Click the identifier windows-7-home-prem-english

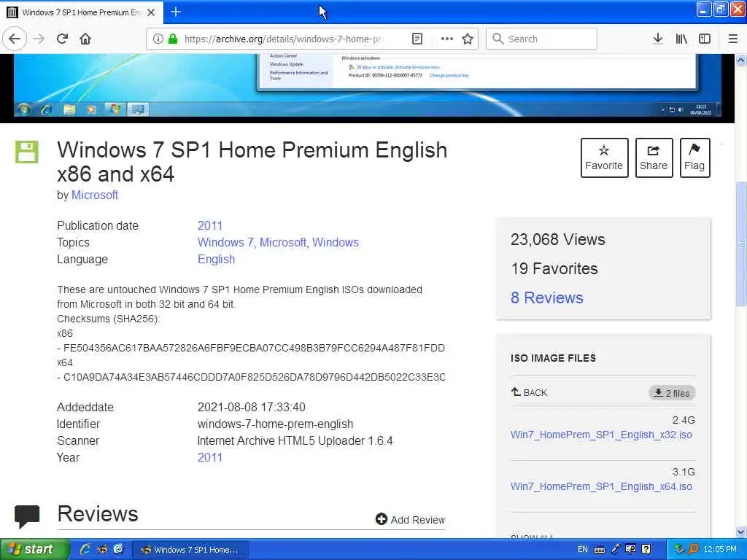pos(275,424)
